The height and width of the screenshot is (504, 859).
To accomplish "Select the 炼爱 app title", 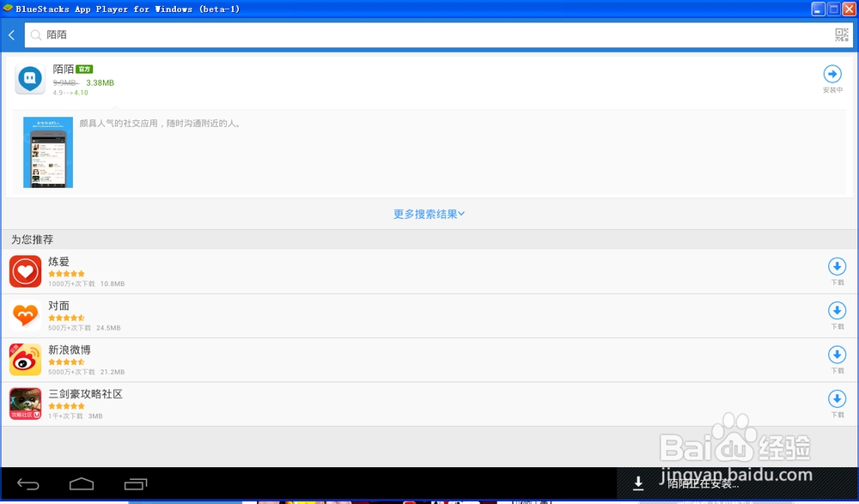I will [x=58, y=262].
